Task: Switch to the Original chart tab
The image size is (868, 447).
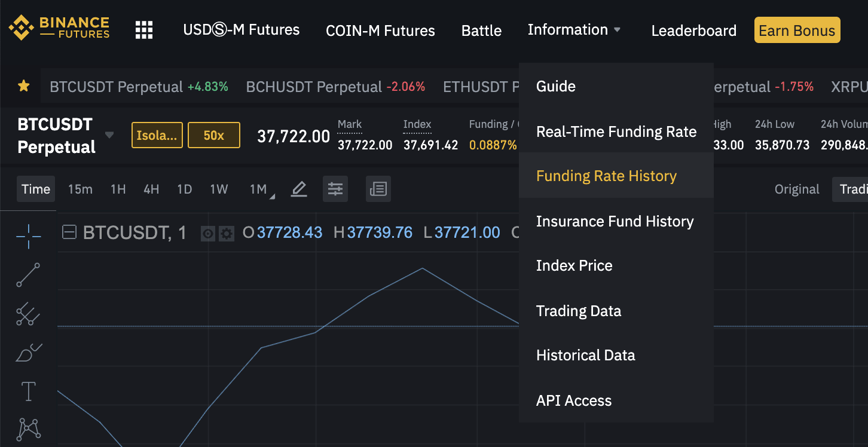Action: (797, 189)
